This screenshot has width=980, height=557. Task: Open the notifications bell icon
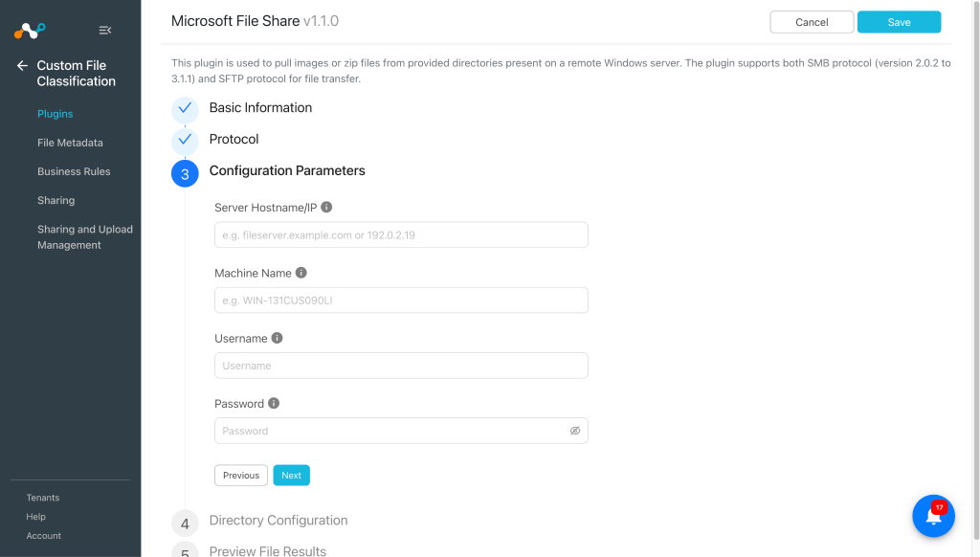coord(933,516)
